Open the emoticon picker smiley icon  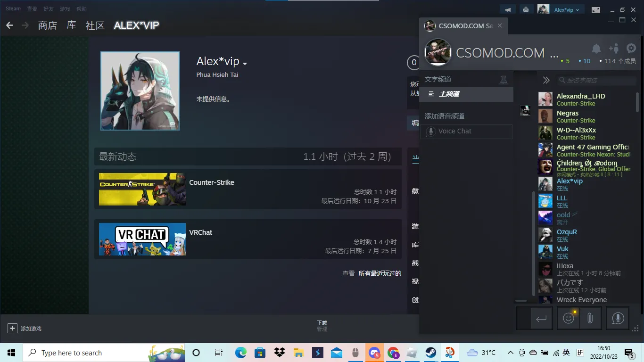(569, 318)
